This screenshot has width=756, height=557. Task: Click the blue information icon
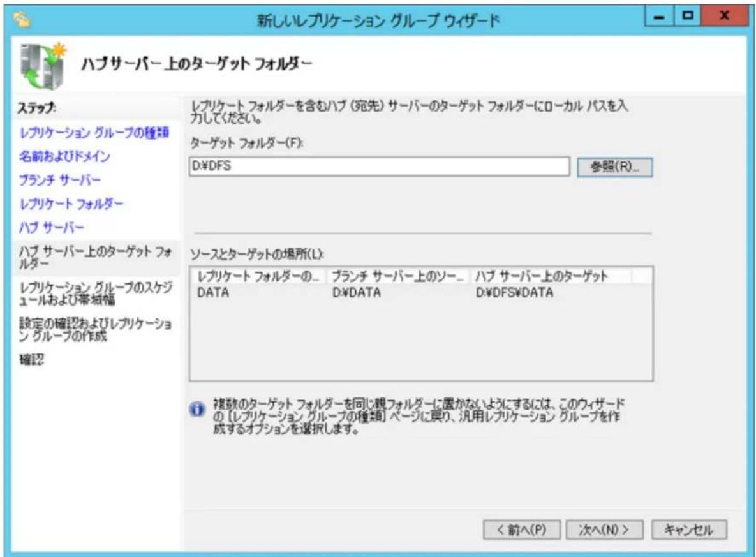coord(196,410)
